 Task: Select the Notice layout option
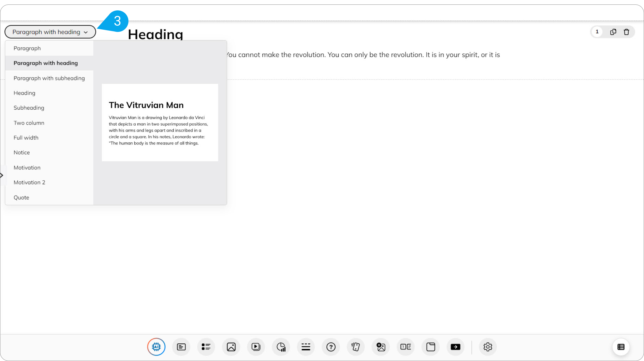tap(49, 152)
